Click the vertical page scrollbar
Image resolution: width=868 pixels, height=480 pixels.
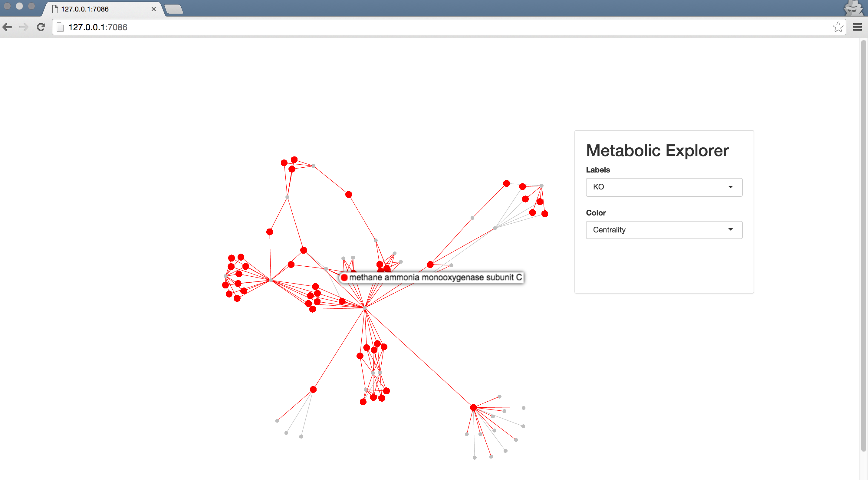(863, 236)
